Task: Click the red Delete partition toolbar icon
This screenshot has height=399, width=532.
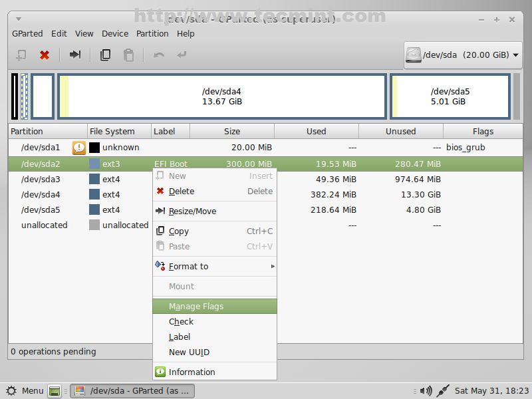Action: 45,55
